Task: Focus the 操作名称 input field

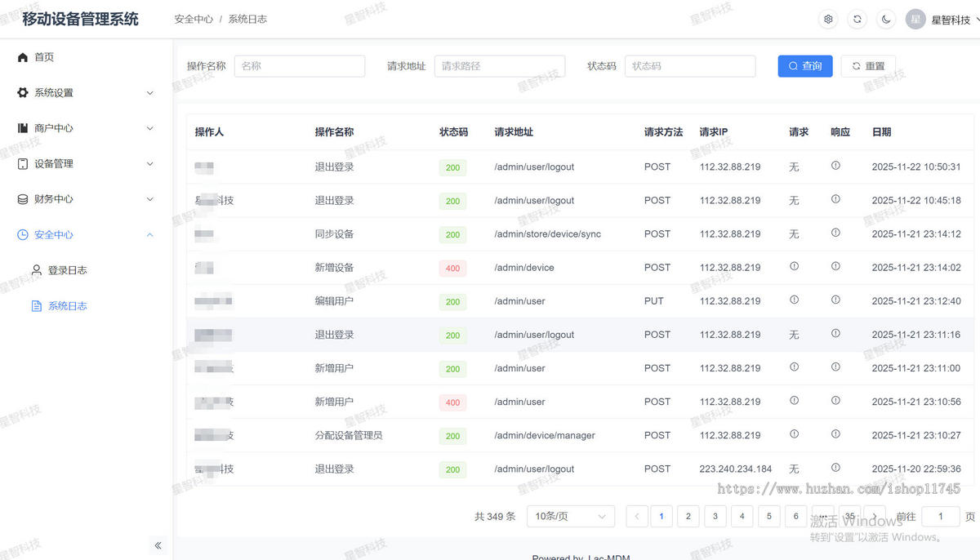Action: coord(300,66)
